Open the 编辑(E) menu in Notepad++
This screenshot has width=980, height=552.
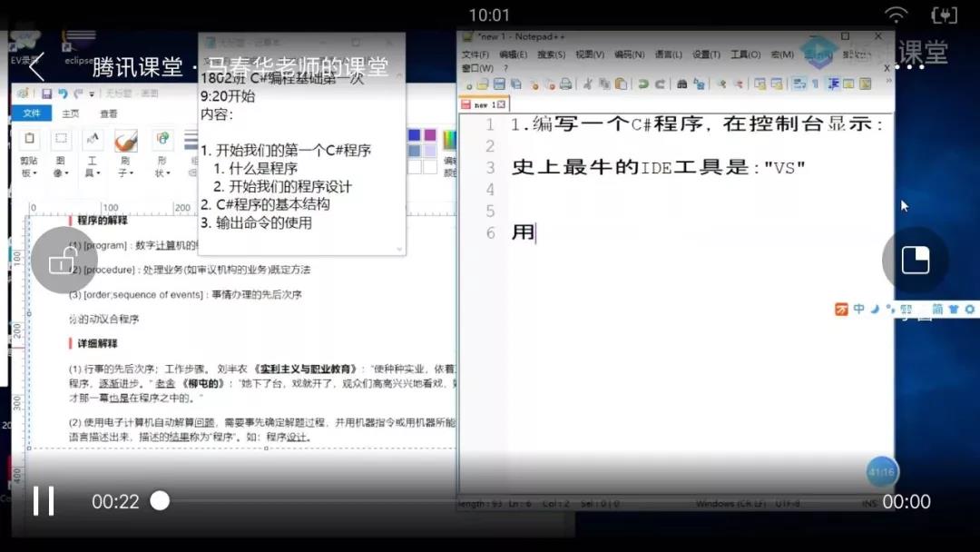point(513,55)
